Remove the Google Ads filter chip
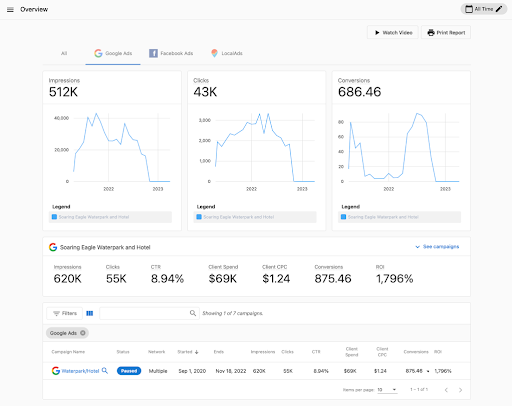This screenshot has width=512, height=406. click(83, 333)
